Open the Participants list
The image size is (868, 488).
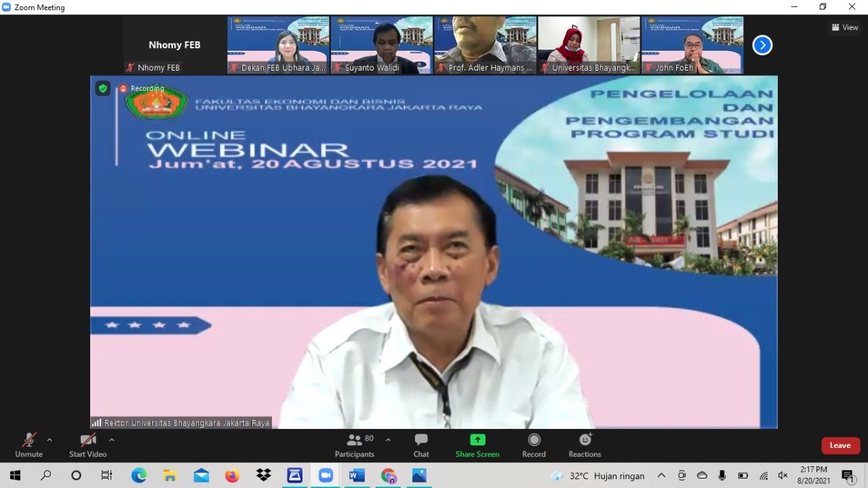pos(355,445)
